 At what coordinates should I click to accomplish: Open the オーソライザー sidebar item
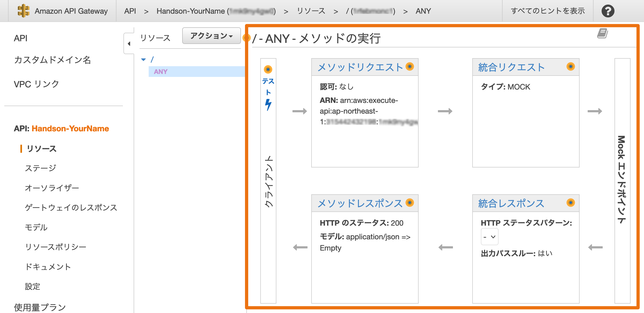coord(52,188)
